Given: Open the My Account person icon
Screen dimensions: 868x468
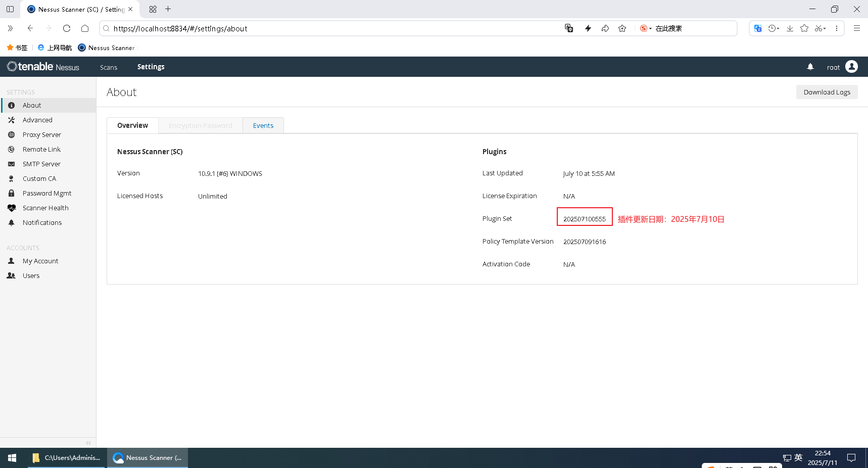Looking at the screenshot, I should click(11, 261).
